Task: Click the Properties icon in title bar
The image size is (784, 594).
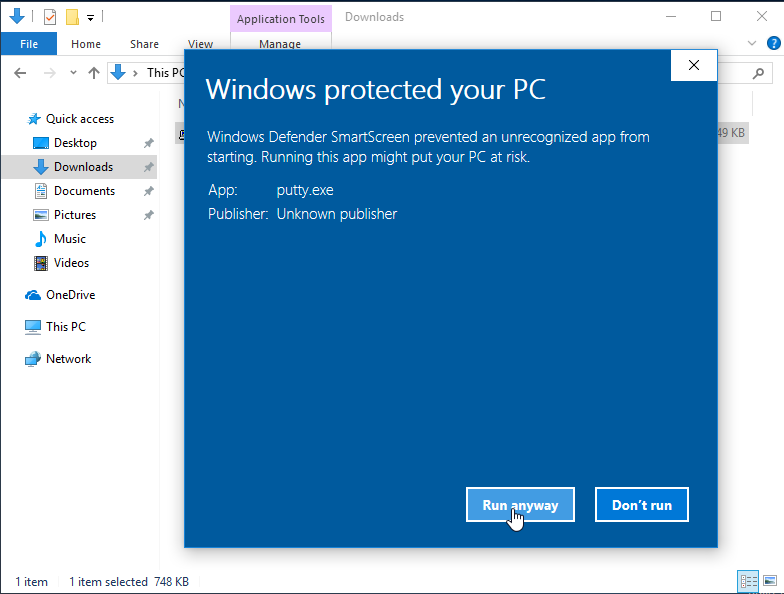Action: 50,17
